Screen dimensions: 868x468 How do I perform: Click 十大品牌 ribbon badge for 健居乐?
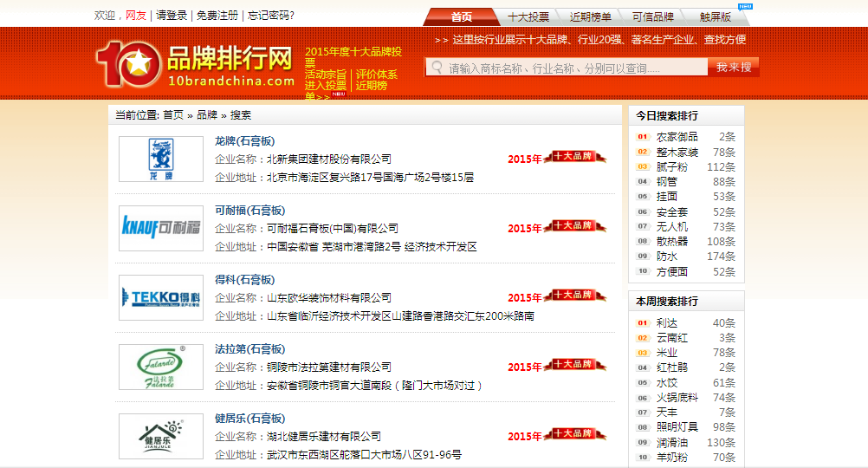pyautogui.click(x=575, y=433)
